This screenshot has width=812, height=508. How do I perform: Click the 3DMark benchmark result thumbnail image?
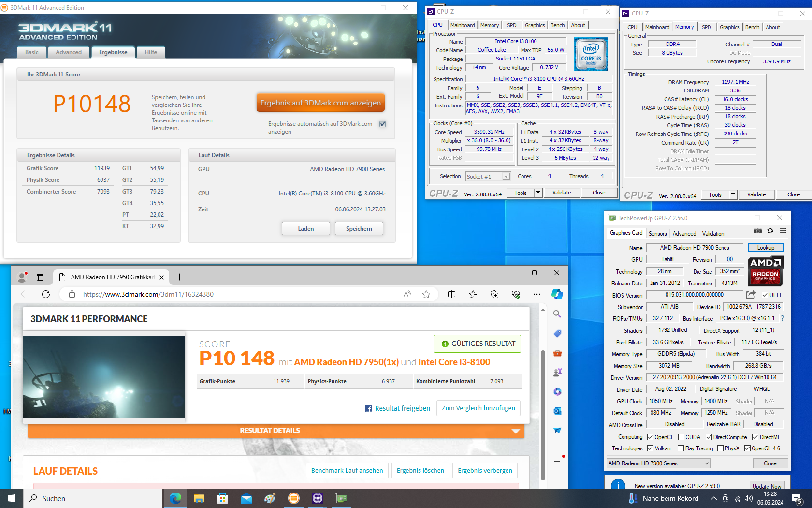tap(104, 377)
